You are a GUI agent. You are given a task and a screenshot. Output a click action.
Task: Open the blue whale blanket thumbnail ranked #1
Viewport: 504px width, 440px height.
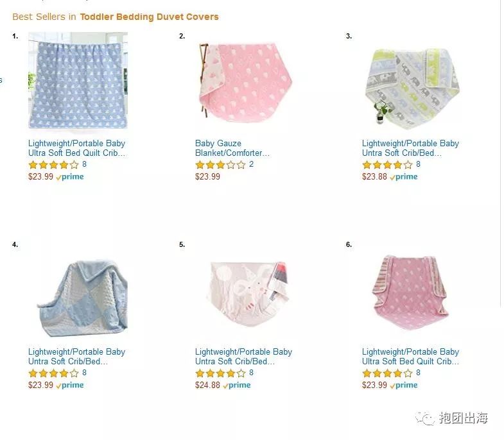click(x=78, y=81)
